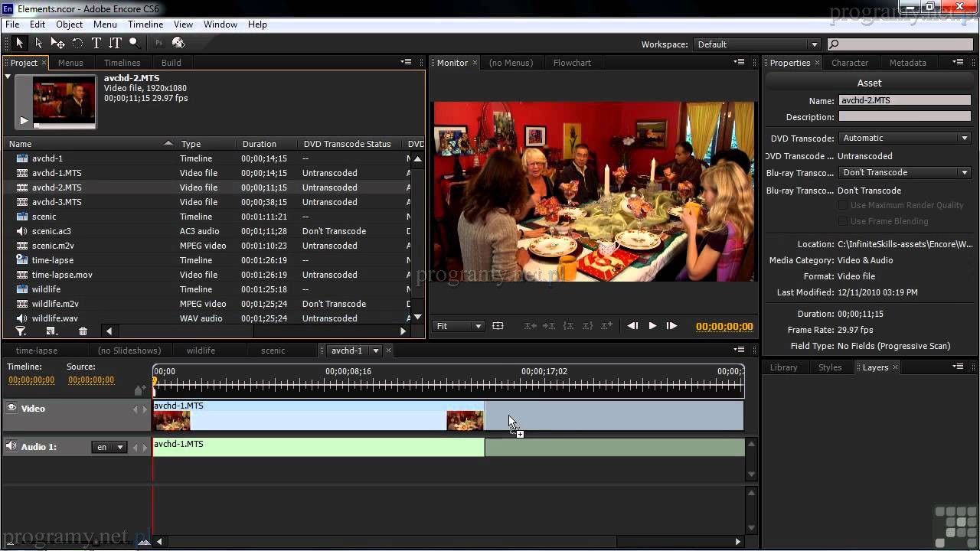Click the timeline zoom slider handle

tap(144, 542)
